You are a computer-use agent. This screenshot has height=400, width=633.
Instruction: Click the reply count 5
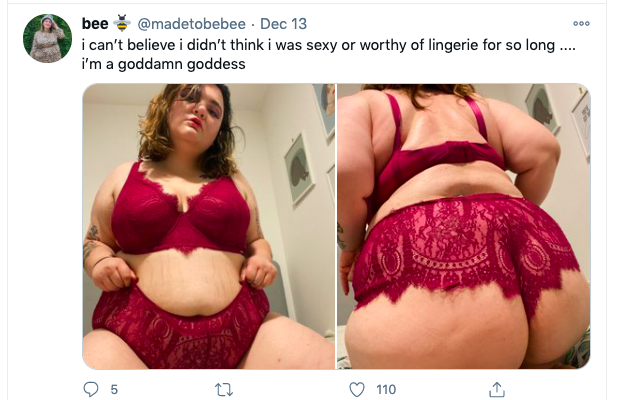114,390
